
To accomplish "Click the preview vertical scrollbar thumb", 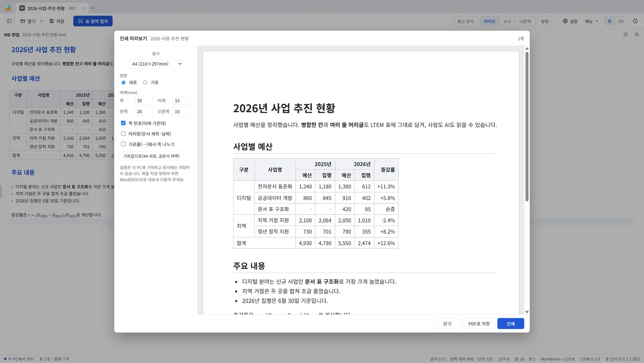I will click(x=527, y=127).
